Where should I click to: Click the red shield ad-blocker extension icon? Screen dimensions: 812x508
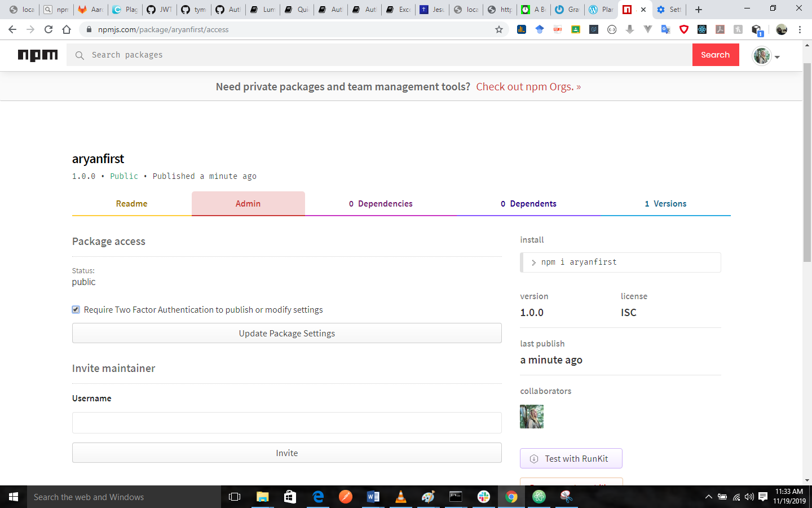[684, 29]
